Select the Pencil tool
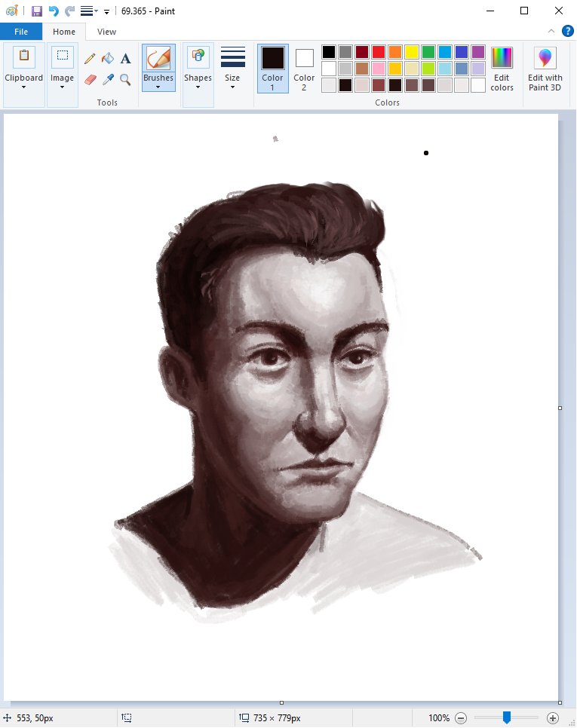 click(x=90, y=58)
